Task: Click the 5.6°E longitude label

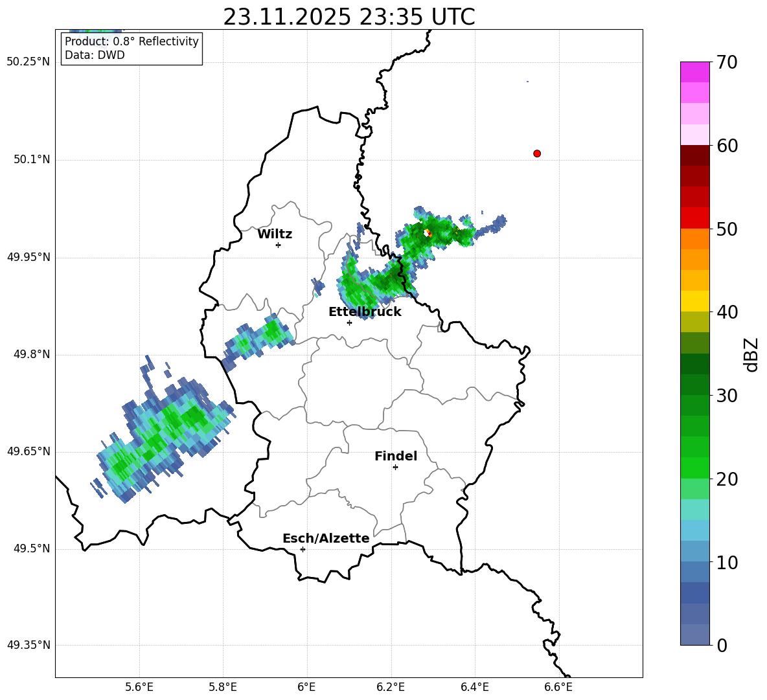Action: click(x=139, y=687)
